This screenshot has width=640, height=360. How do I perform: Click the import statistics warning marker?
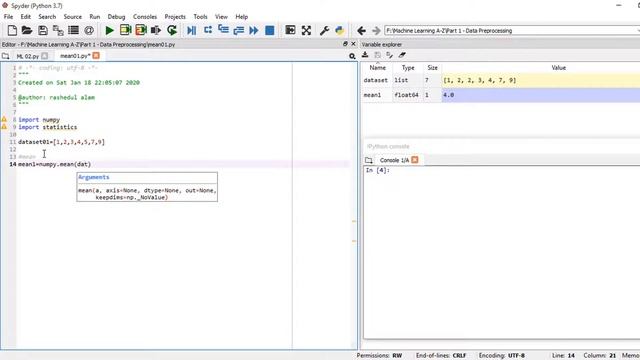pos(4,127)
